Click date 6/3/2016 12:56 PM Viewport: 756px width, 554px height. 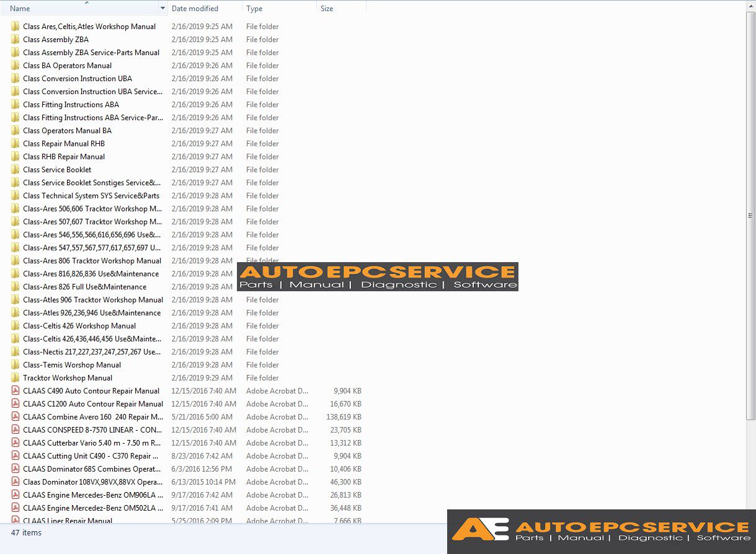pos(202,469)
